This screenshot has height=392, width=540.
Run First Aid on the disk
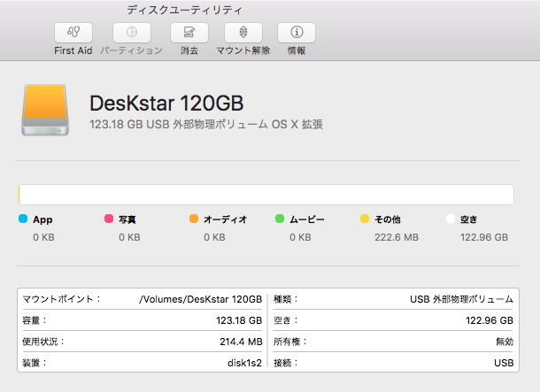pyautogui.click(x=73, y=33)
